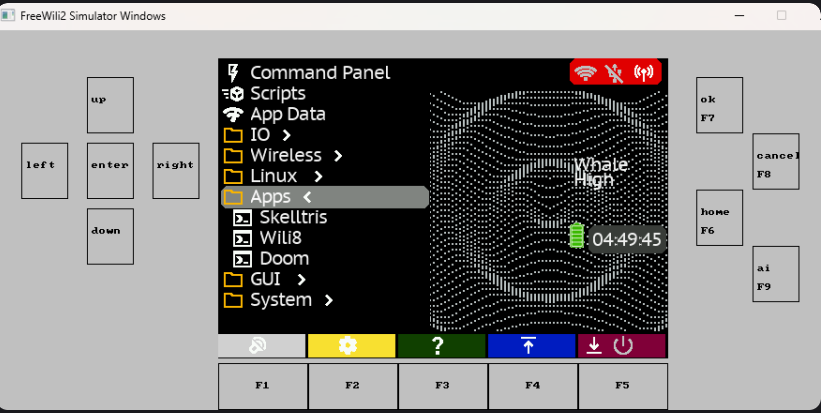Click the terminal icon beside Doom
Image resolution: width=821 pixels, height=413 pixels.
click(242, 259)
